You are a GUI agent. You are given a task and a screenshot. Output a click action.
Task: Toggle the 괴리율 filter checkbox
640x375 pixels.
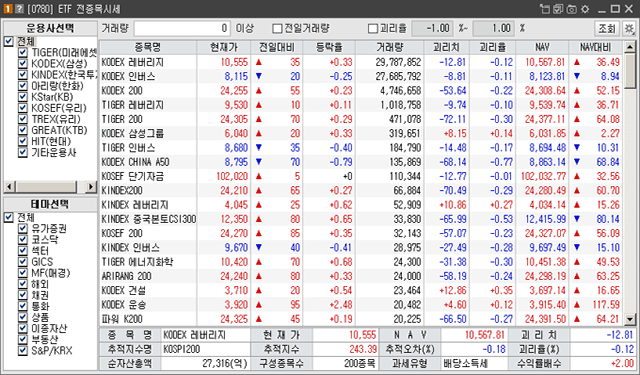click(373, 29)
